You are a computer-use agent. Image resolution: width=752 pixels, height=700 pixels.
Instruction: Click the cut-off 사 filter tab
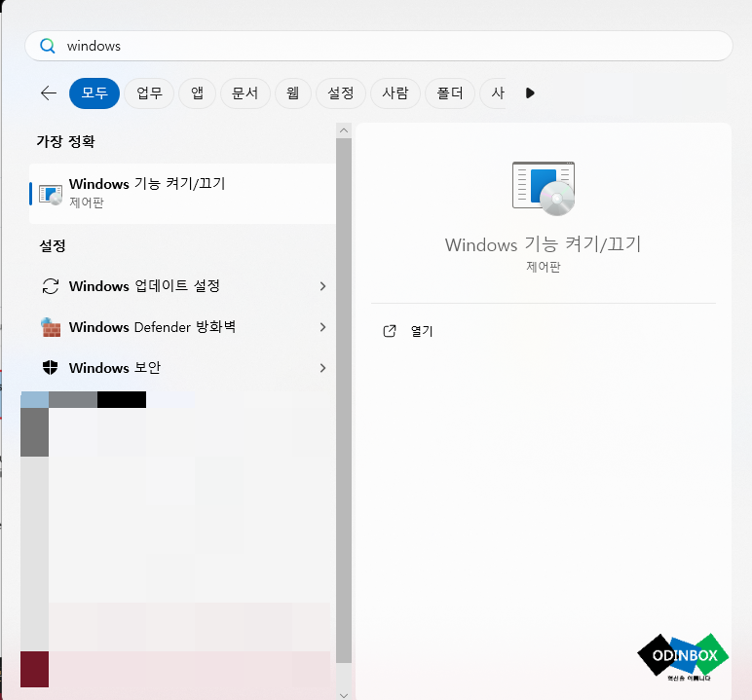(x=494, y=93)
